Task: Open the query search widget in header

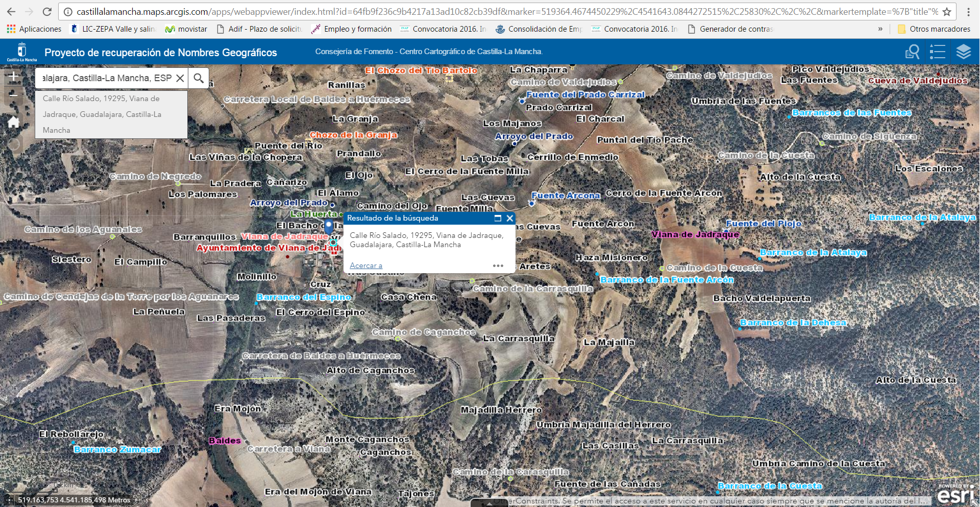Action: (x=912, y=52)
